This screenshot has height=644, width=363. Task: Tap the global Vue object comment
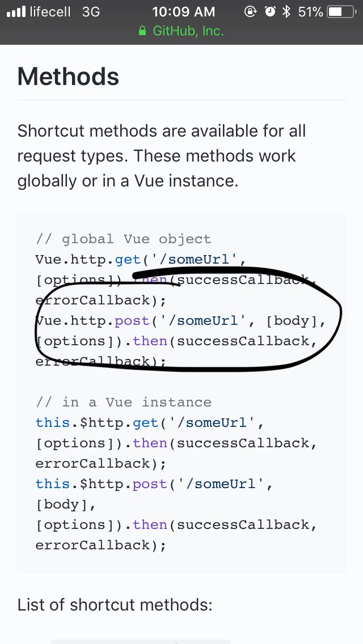123,239
